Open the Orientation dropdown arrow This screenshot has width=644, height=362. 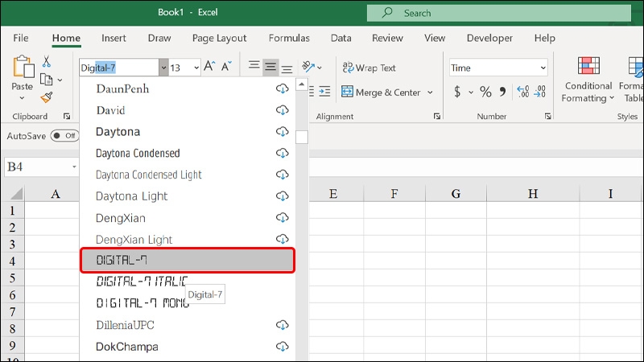coord(320,68)
